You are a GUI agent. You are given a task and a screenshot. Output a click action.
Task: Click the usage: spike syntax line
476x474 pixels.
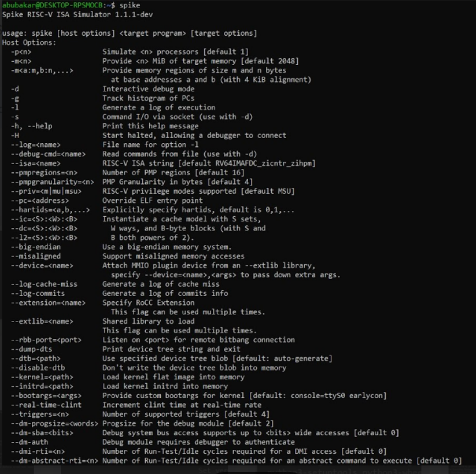pos(130,33)
